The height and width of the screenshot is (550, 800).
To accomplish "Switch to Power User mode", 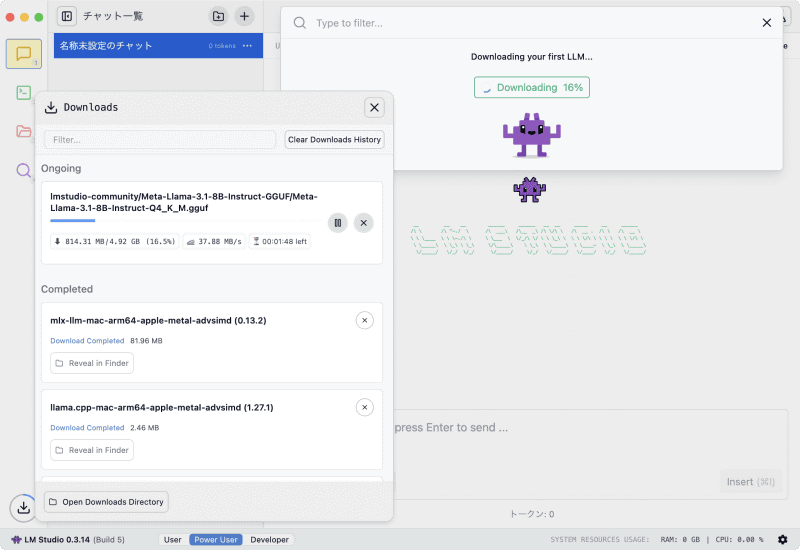I will [216, 540].
